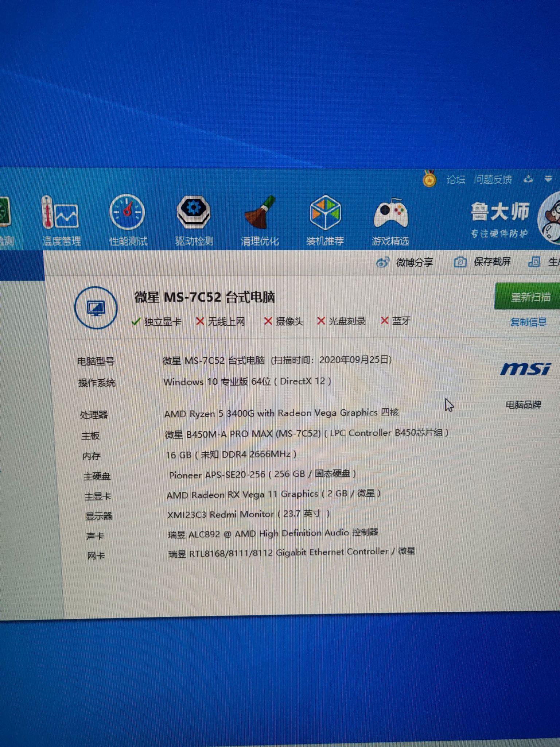Open the 性能测试 performance test gauge

(x=128, y=220)
